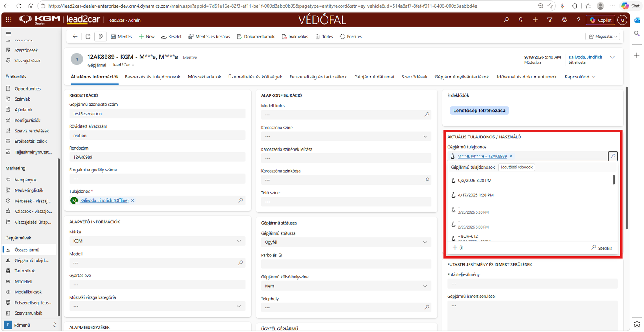Open the Kapcsolódó tab dropdown

click(580, 77)
